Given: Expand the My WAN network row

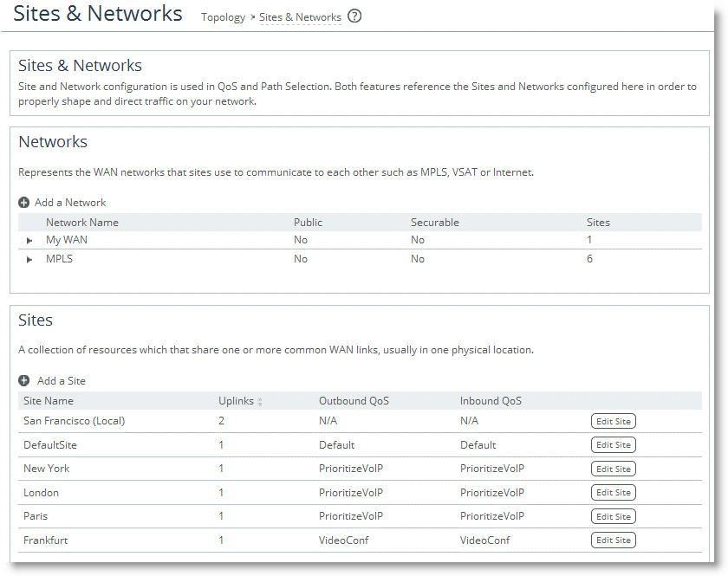Looking at the screenshot, I should coord(29,241).
